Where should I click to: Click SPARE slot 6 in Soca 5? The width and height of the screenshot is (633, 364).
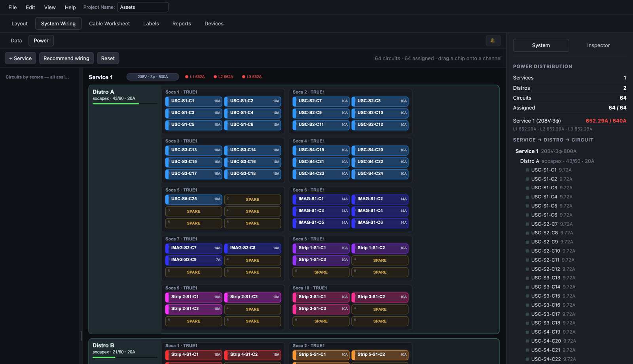coord(252,223)
